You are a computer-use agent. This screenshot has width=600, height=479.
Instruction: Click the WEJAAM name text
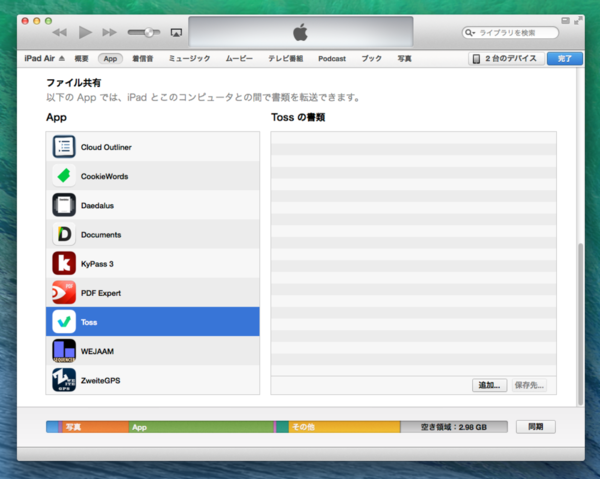click(x=97, y=351)
